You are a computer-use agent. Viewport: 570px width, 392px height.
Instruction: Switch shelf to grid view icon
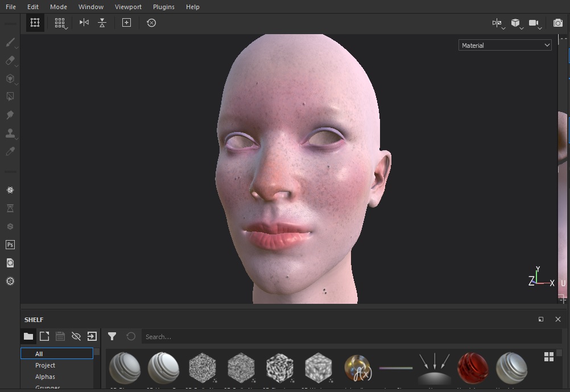coord(549,357)
